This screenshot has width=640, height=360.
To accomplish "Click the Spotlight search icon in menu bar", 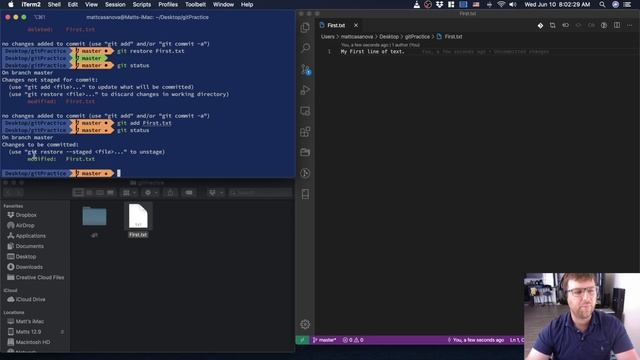I will [x=602, y=4].
